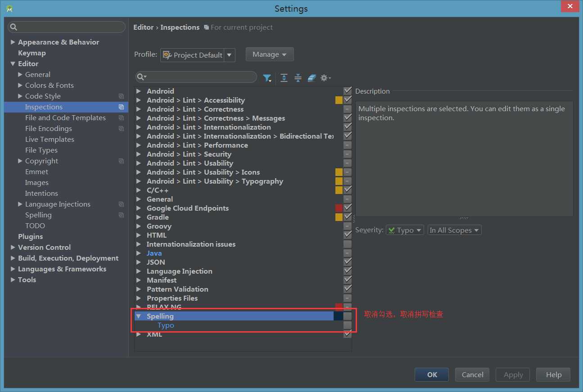Expand the Appearance & Behavior settings section
The width and height of the screenshot is (583, 392).
point(13,42)
